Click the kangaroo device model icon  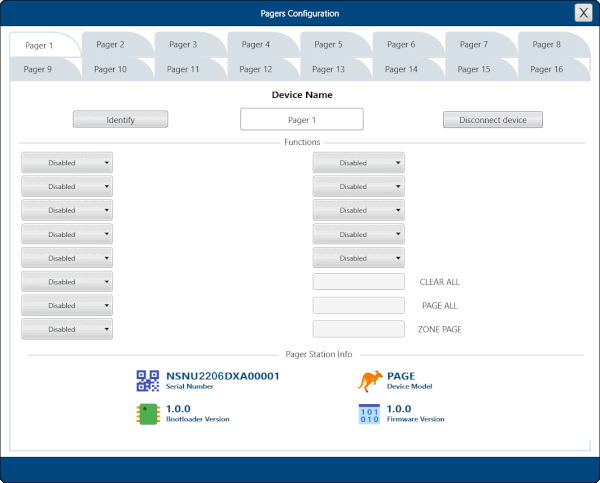370,380
